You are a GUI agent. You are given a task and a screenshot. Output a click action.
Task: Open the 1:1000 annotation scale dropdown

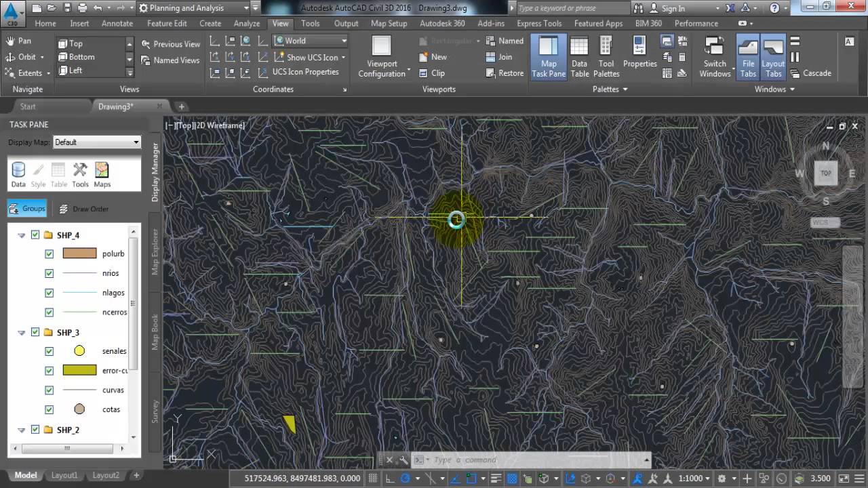pyautogui.click(x=695, y=478)
